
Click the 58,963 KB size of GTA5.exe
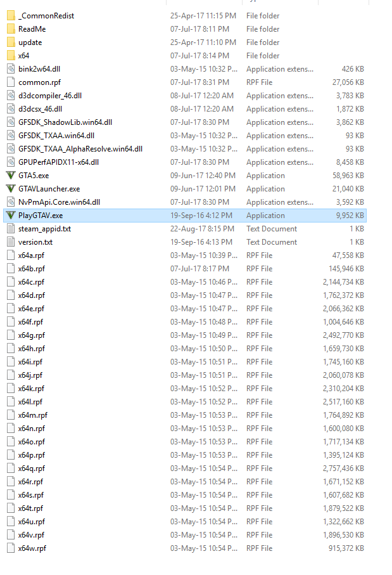pos(348,176)
